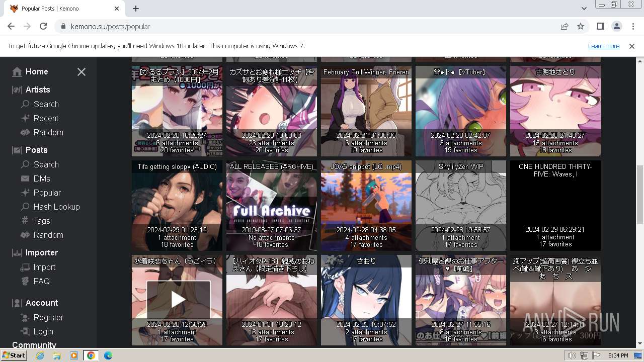The width and height of the screenshot is (644, 362).
Task: Open the Action Center flag icon
Action: click(x=596, y=355)
